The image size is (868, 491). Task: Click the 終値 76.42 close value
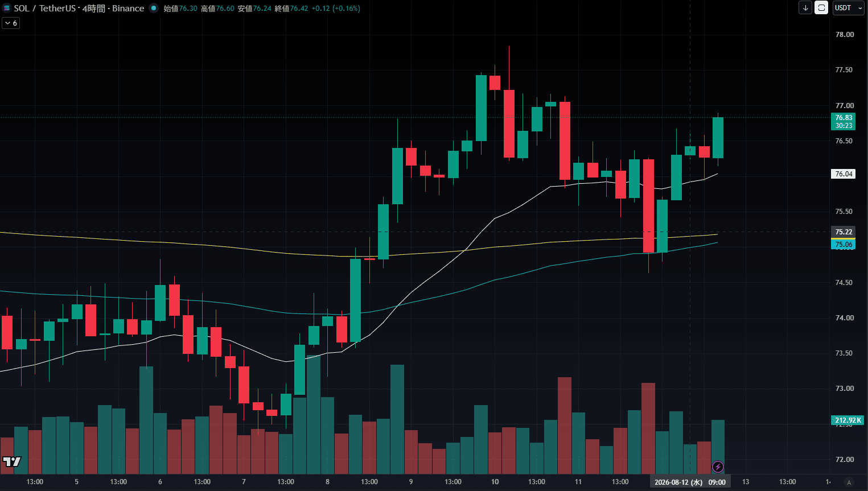291,9
